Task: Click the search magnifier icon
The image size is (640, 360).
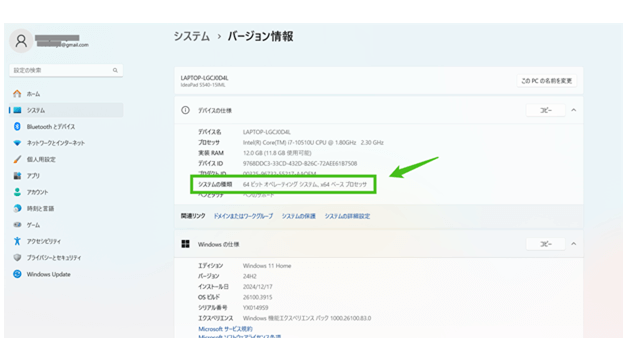Action: 115,70
